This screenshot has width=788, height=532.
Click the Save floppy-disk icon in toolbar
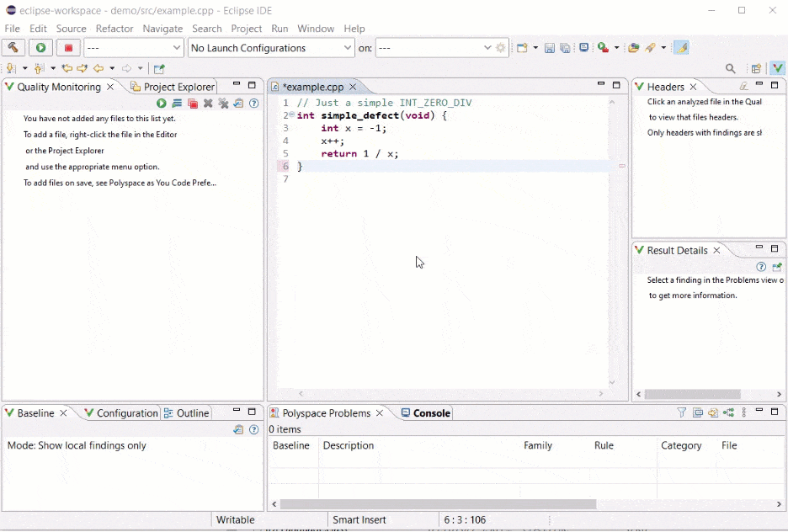click(x=549, y=48)
